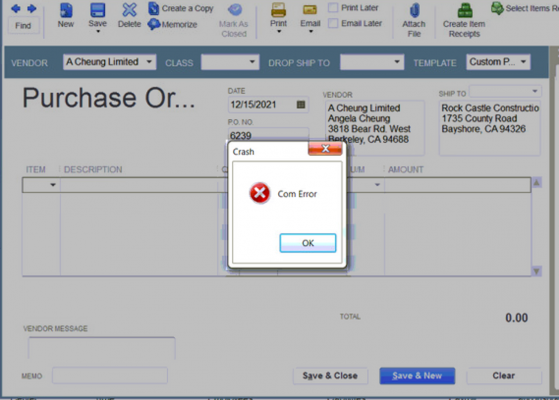This screenshot has width=559, height=400.
Task: Click the Save toolbar icon
Action: tap(97, 10)
